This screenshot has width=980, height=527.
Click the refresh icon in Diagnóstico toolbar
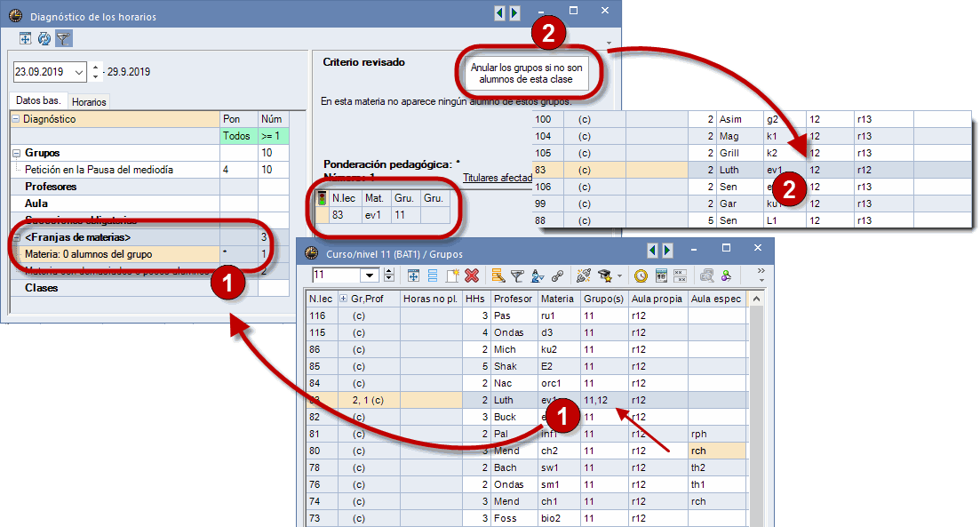(44, 39)
